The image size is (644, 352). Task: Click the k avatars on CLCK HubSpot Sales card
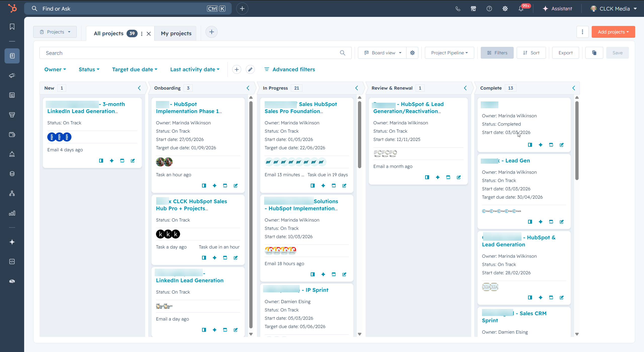tap(168, 234)
